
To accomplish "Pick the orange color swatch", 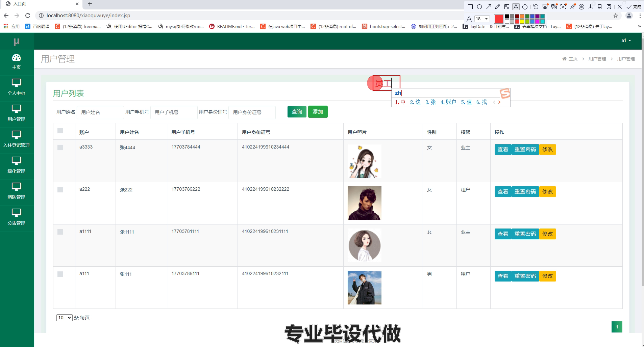I will tap(522, 16).
